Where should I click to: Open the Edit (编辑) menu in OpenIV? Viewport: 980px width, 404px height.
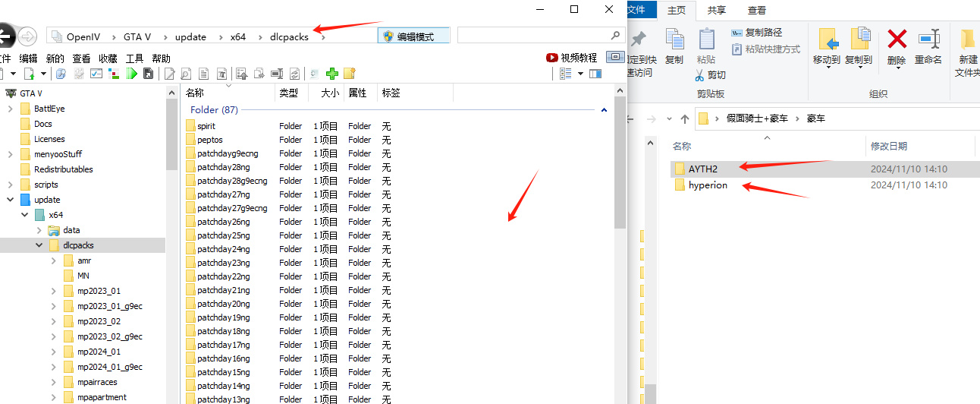(x=27, y=58)
